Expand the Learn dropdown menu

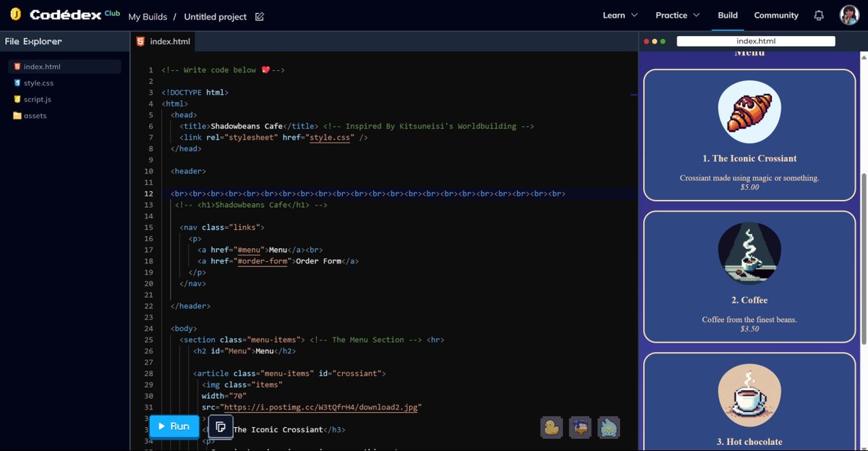tap(620, 15)
